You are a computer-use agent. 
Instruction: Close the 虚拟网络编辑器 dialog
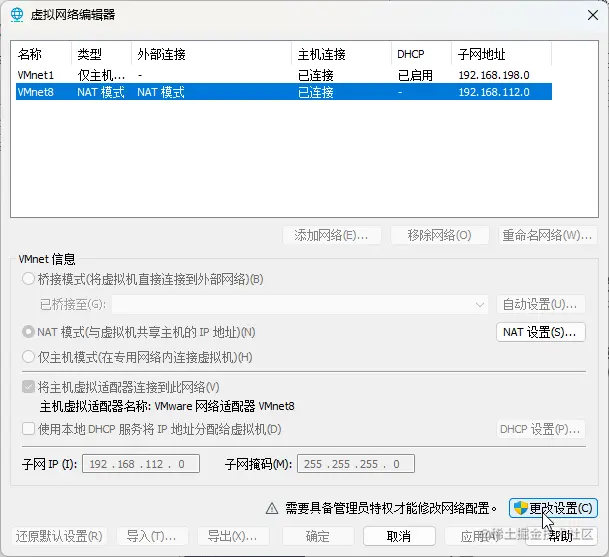(593, 15)
